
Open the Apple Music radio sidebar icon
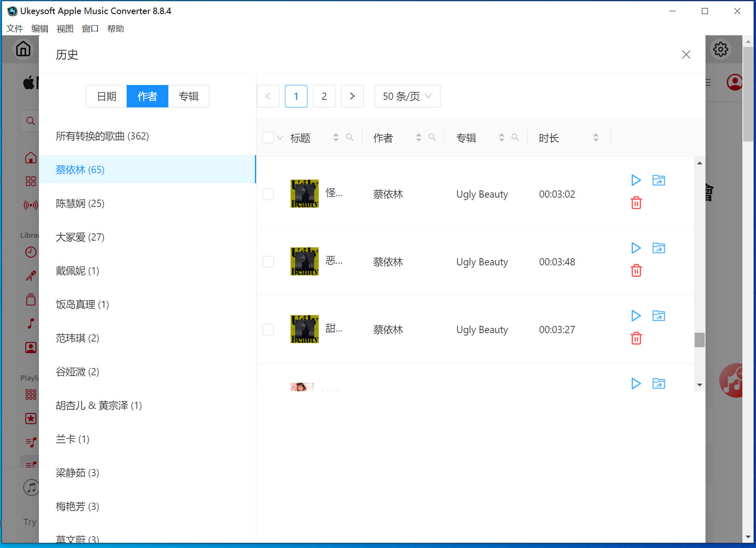point(30,205)
